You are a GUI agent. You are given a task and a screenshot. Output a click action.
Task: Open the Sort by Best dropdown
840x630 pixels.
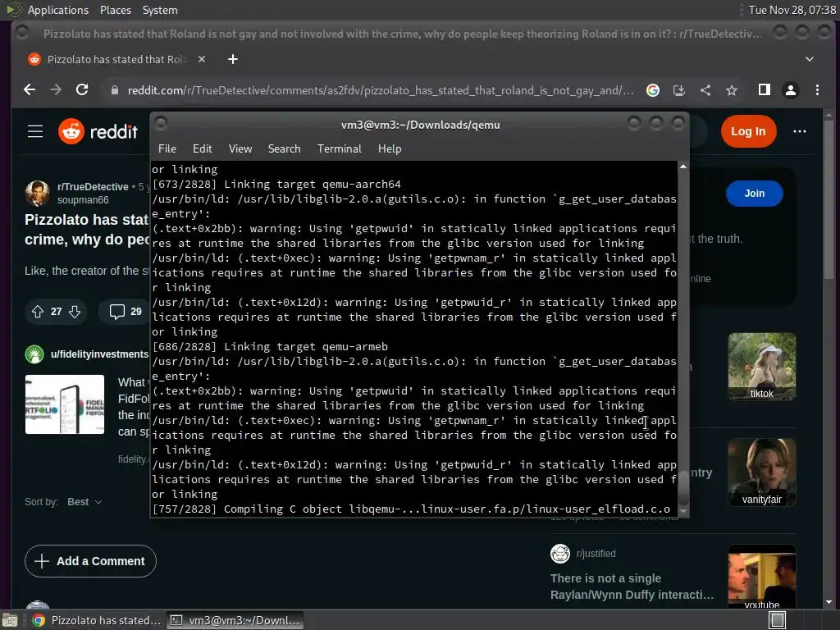pos(84,502)
